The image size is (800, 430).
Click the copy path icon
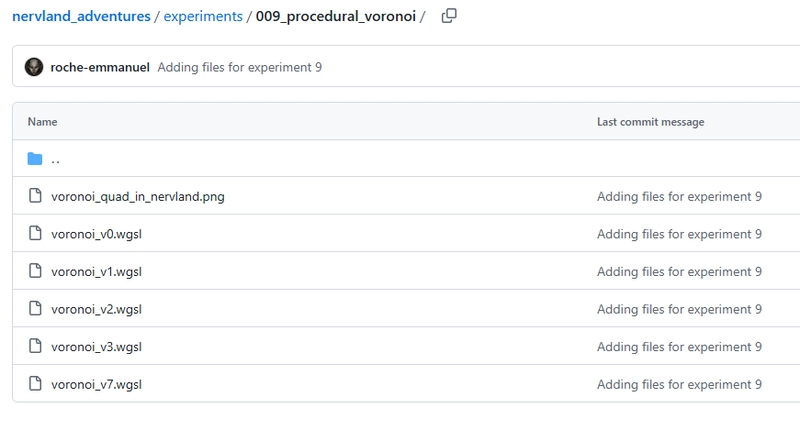(x=449, y=16)
